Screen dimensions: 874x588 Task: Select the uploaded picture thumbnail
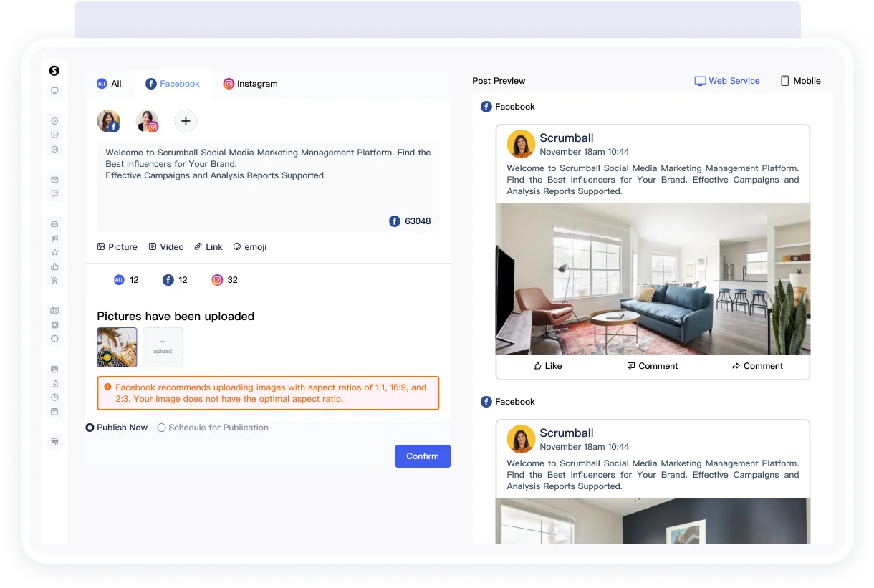pos(117,347)
